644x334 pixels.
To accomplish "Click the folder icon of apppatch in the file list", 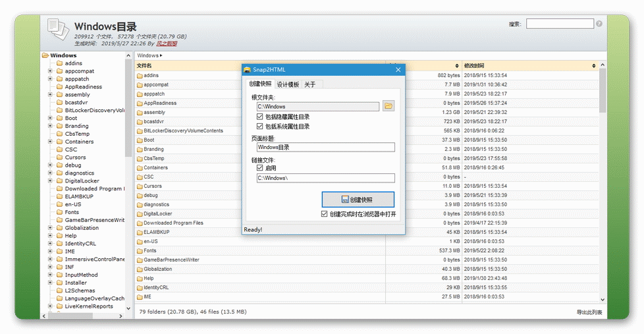I will coord(140,94).
